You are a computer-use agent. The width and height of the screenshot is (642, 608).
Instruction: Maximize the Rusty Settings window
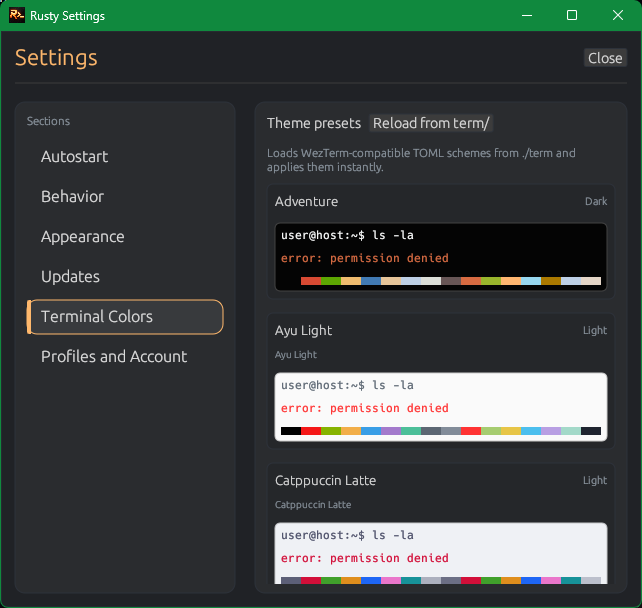coord(572,16)
